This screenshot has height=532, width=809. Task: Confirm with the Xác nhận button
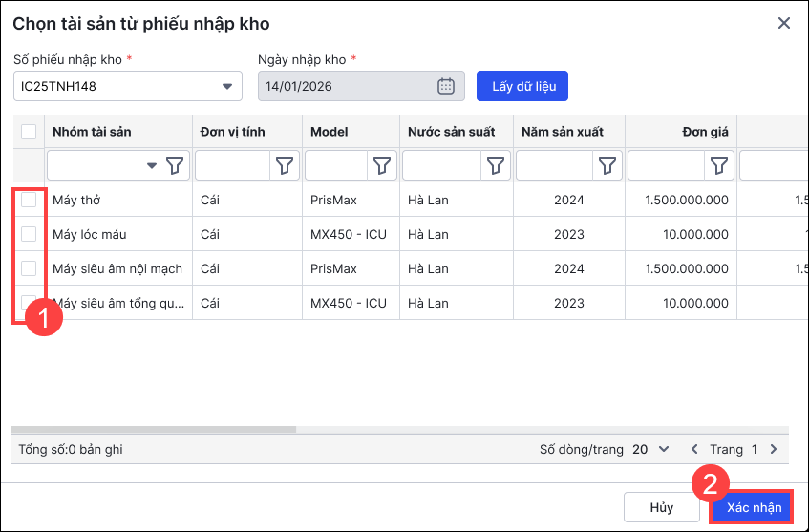753,507
